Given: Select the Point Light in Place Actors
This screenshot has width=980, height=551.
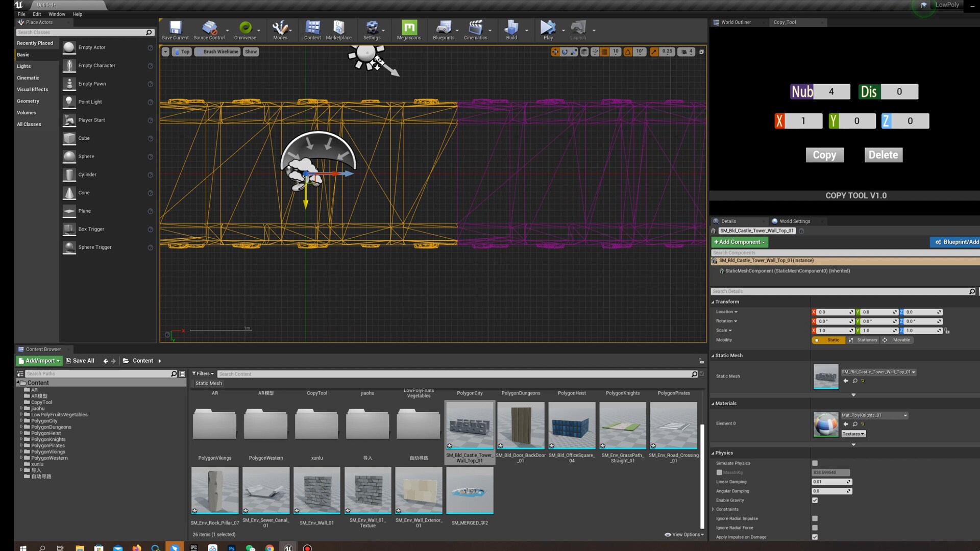Looking at the screenshot, I should (x=90, y=102).
